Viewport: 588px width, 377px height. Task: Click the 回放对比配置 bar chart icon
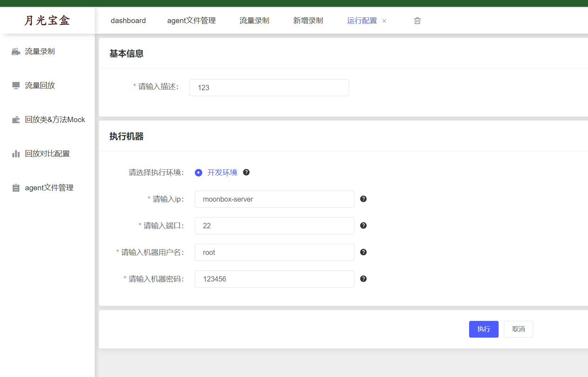coord(16,154)
